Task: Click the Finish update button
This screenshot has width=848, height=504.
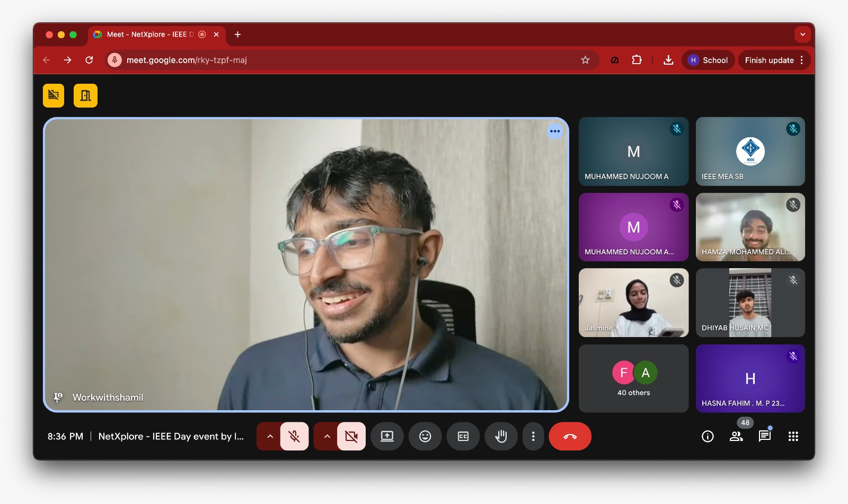Action: 769,60
